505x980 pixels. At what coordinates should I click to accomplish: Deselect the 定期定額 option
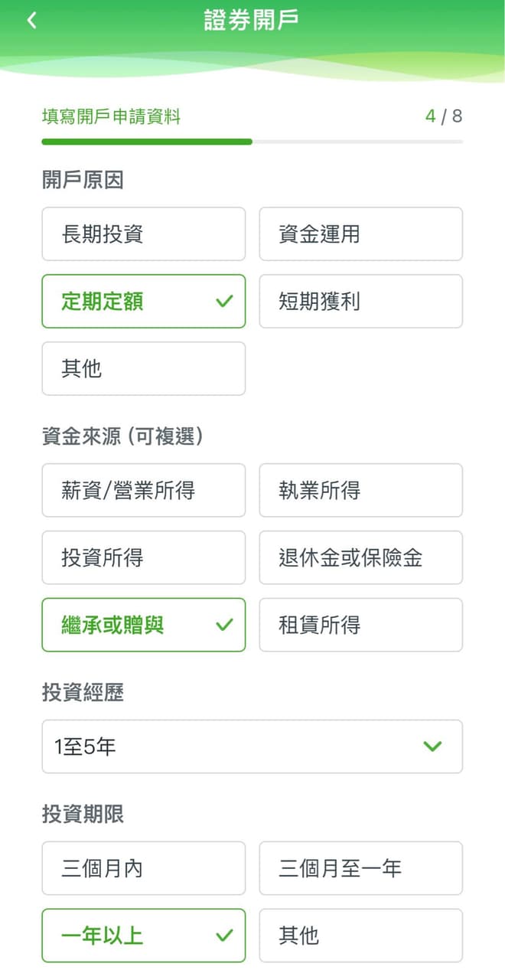pos(115,302)
